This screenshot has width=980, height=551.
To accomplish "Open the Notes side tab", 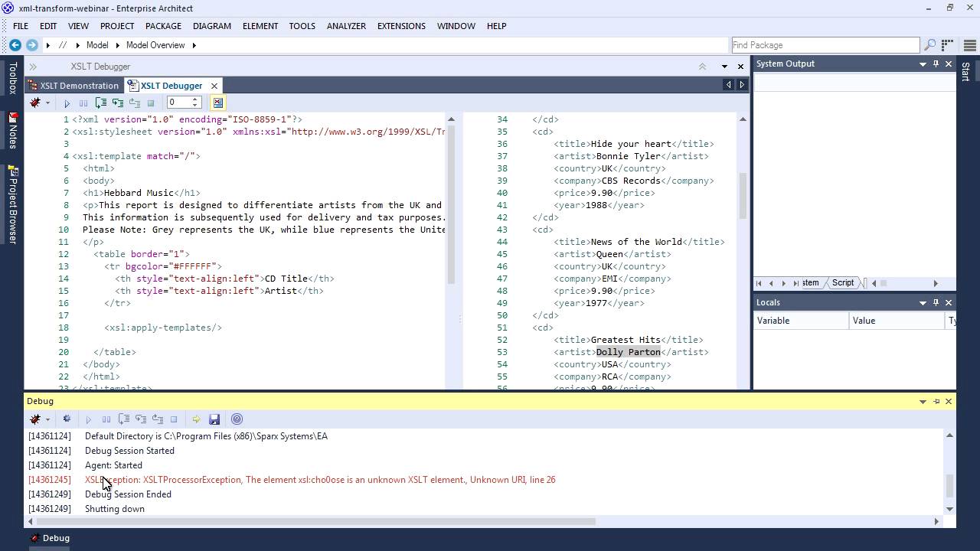I will (x=12, y=130).
